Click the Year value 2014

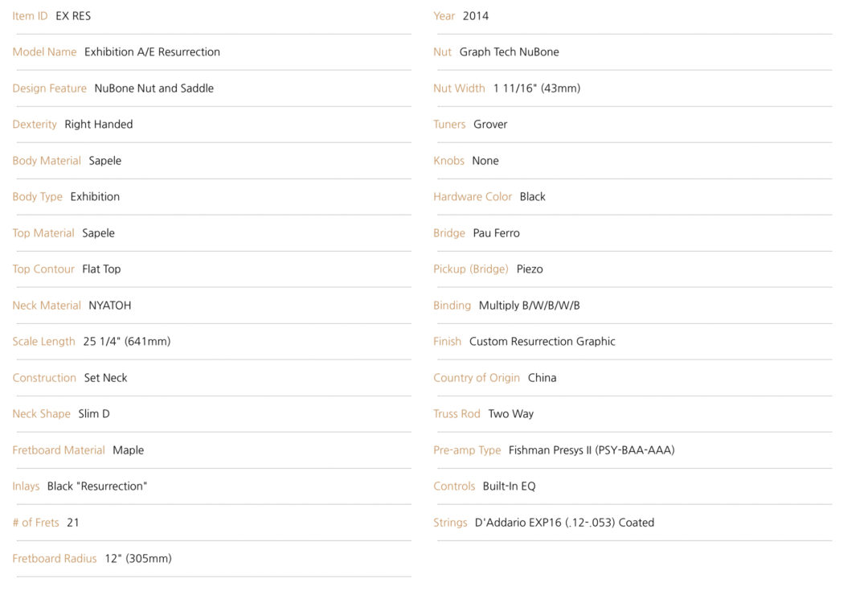click(476, 16)
